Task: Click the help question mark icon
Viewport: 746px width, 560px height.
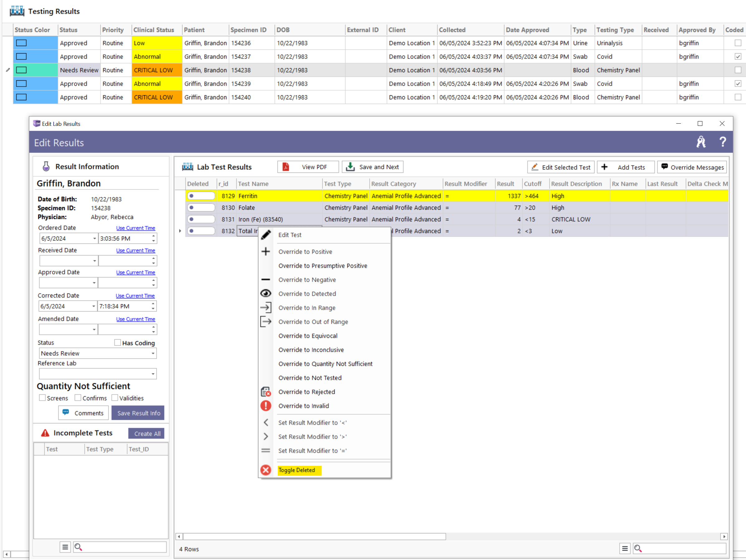Action: coord(722,142)
